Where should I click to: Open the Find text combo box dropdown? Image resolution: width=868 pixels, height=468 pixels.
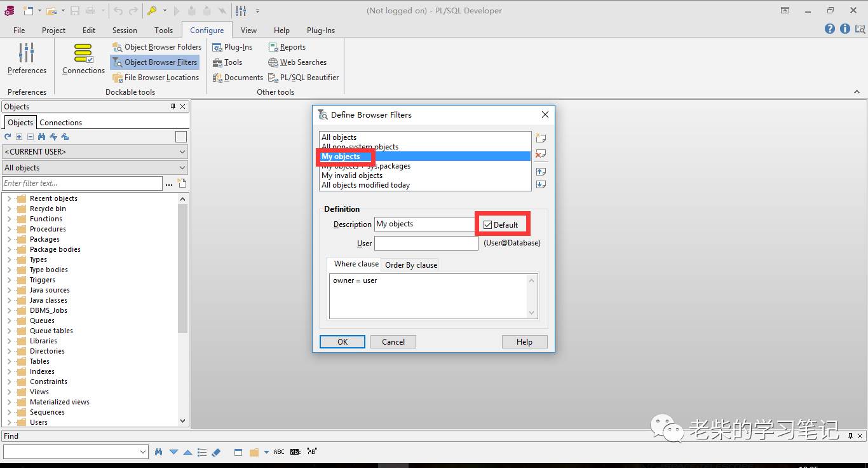[x=142, y=452]
